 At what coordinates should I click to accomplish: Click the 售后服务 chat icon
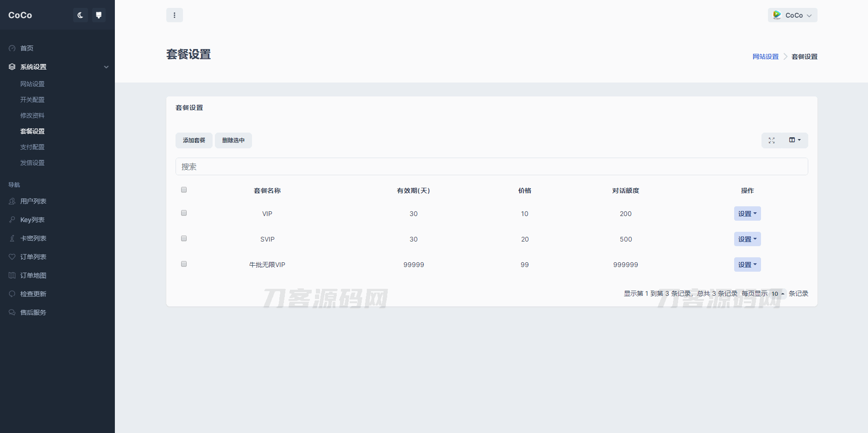tap(12, 312)
